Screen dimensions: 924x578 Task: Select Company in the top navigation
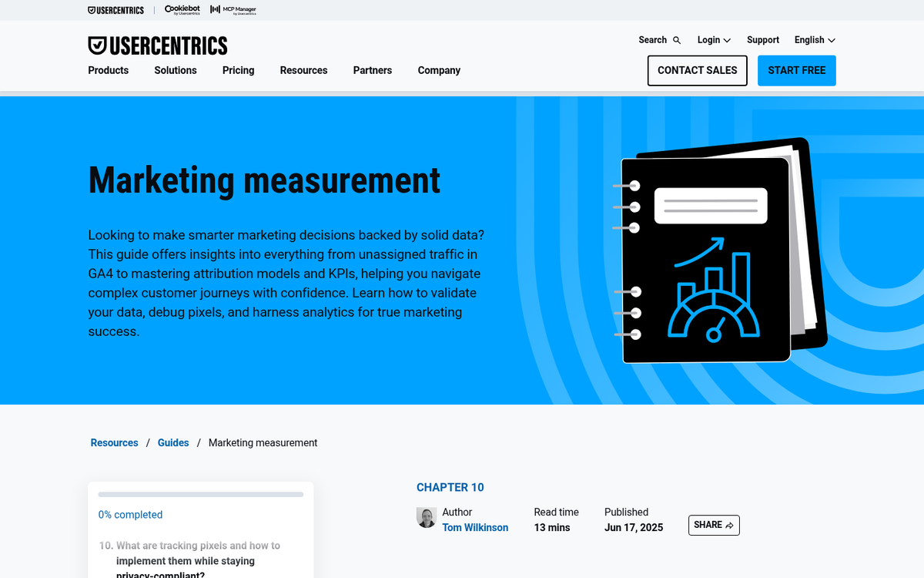click(439, 70)
